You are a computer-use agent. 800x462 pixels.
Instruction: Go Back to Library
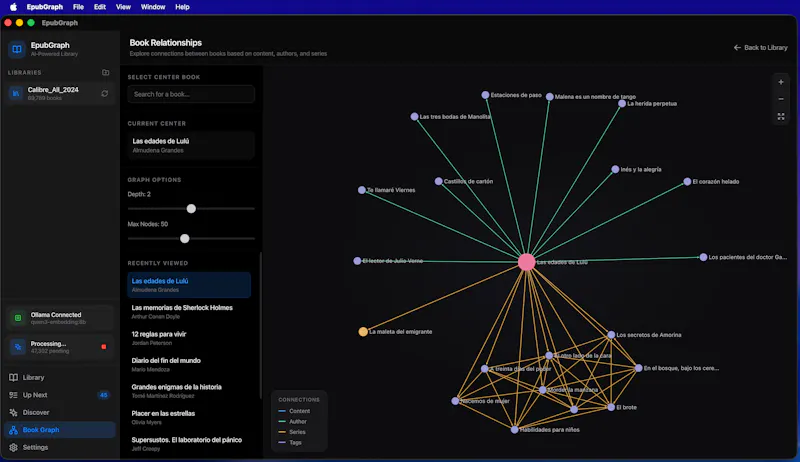(760, 47)
